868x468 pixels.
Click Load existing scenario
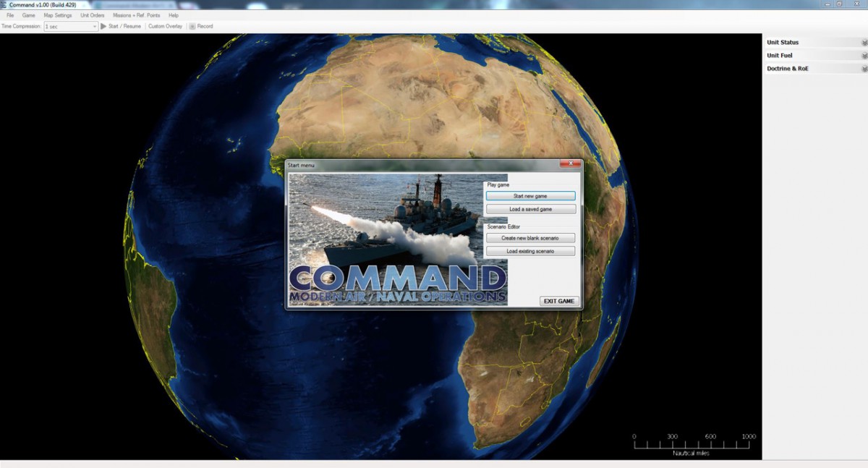[x=532, y=250]
